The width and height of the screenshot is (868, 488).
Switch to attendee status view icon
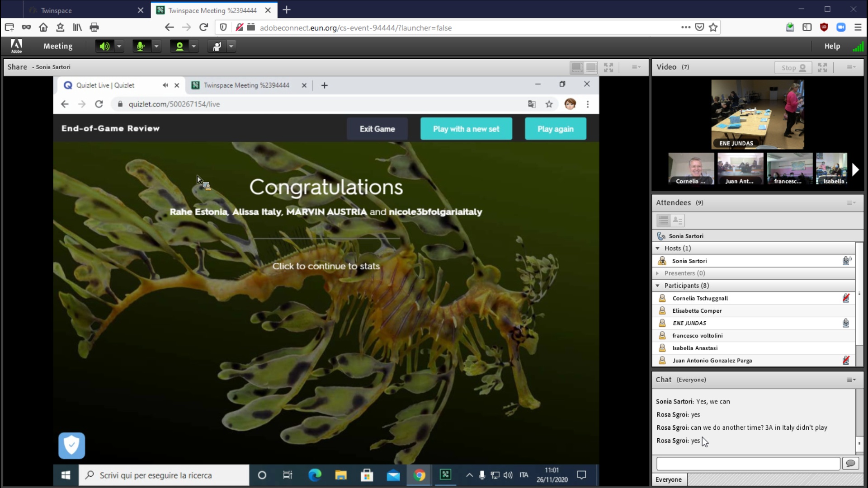tap(677, 221)
